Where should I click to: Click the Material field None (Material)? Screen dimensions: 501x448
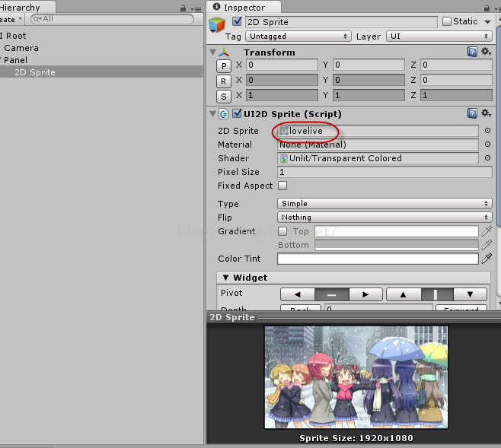point(378,145)
